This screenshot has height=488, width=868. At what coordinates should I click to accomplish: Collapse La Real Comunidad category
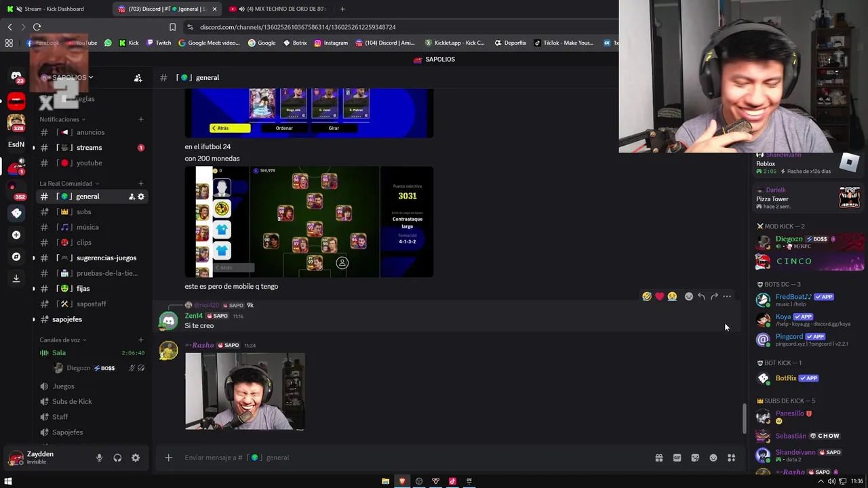coord(68,184)
